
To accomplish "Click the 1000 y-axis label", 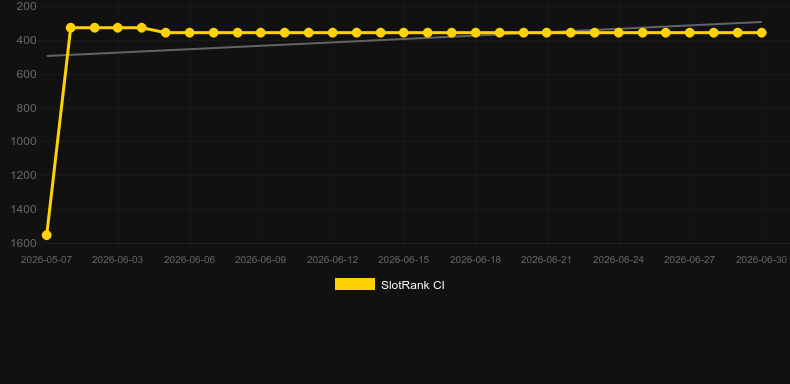I will pyautogui.click(x=23, y=141).
